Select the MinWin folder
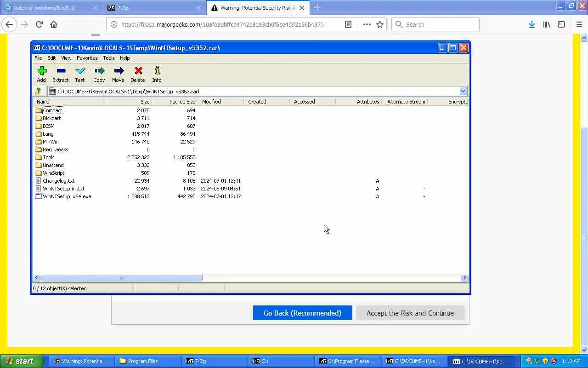Screen dimensions: 588x368 click(47, 142)
